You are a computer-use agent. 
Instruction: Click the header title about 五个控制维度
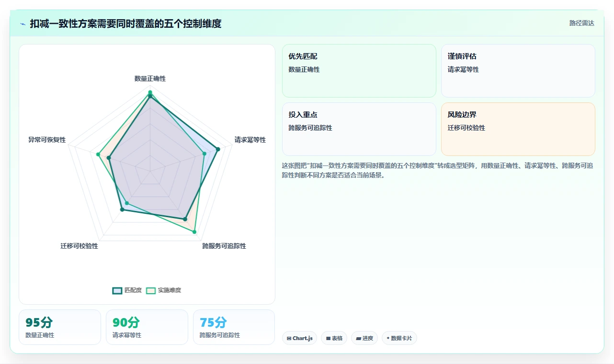pos(125,23)
